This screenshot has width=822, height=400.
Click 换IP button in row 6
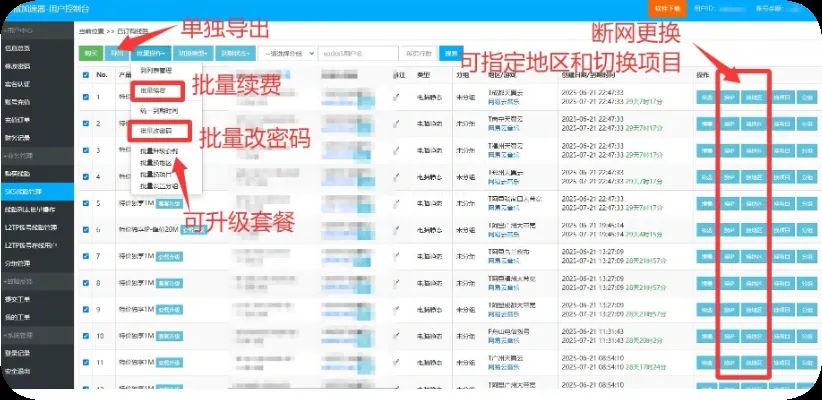coord(728,230)
